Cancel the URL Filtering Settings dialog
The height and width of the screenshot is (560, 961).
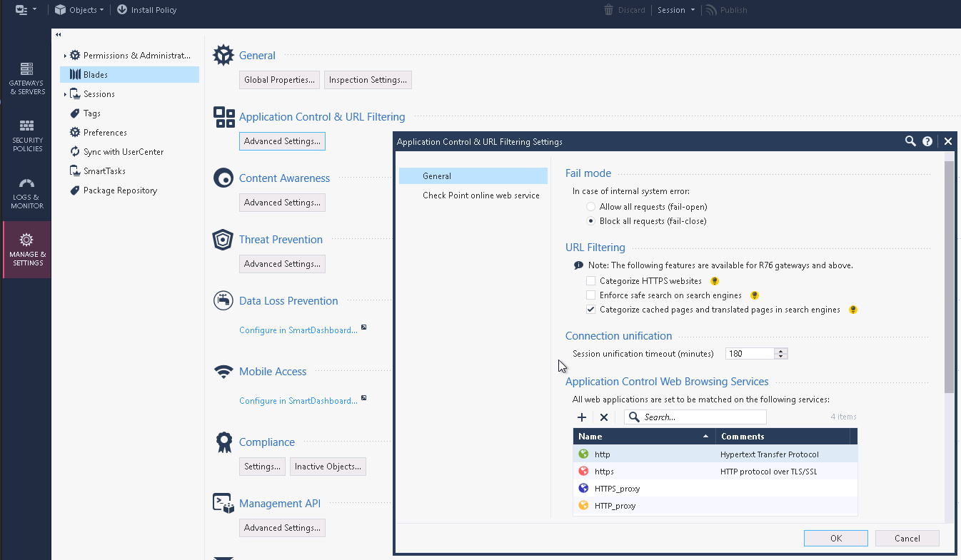[907, 539]
